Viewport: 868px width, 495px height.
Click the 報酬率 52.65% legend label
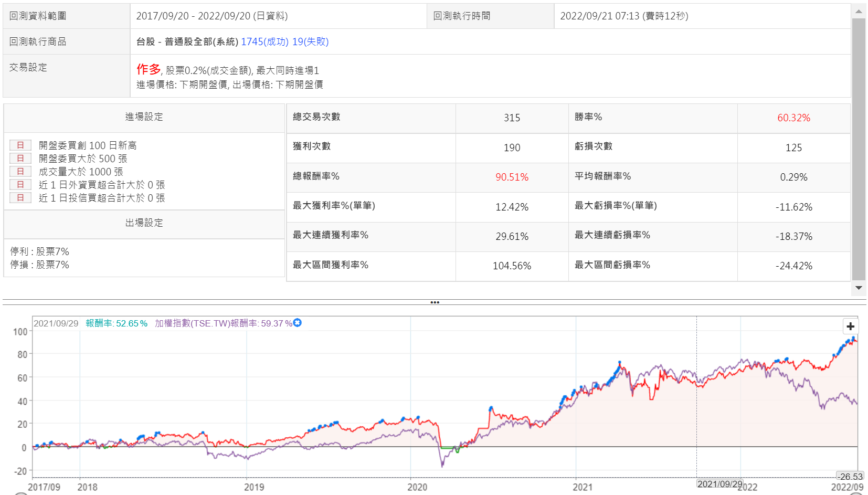tap(117, 323)
